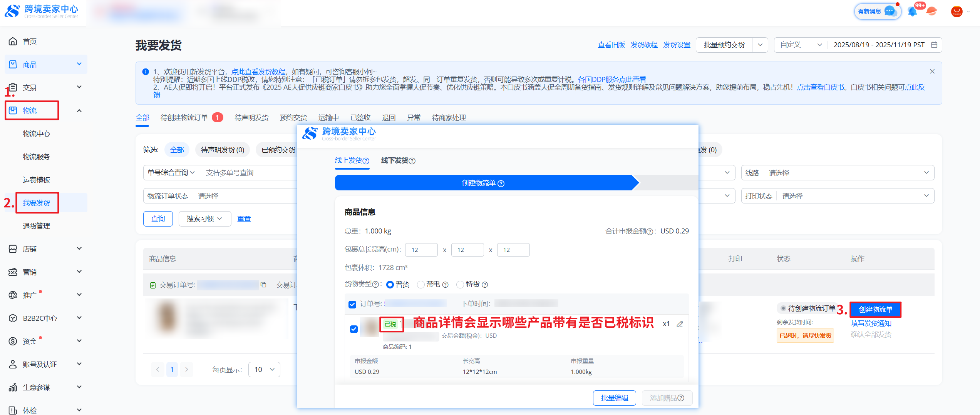Open the new messages chat icon
Screen dimensions: 980x415
(x=890, y=11)
